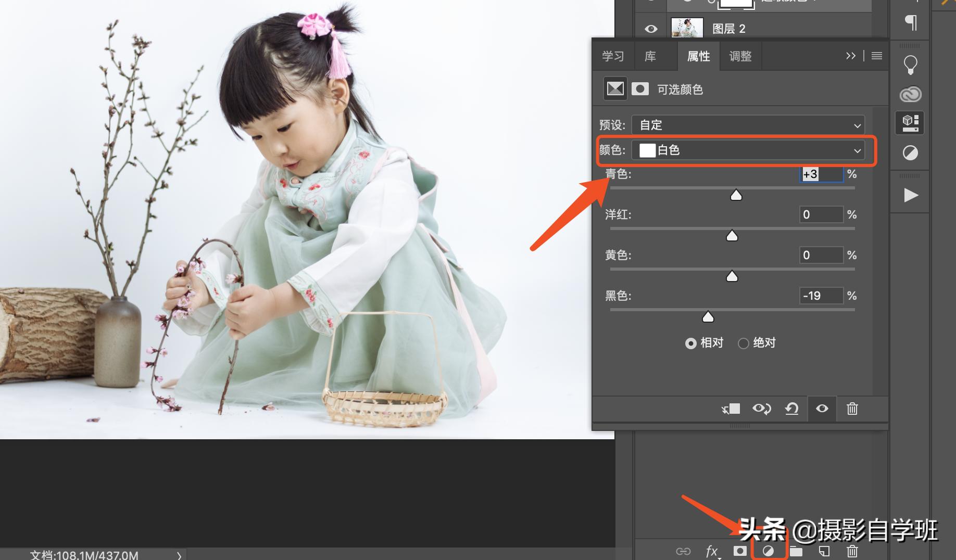Open the Creative Cloud Libraries icon
The height and width of the screenshot is (560, 956).
[x=910, y=94]
